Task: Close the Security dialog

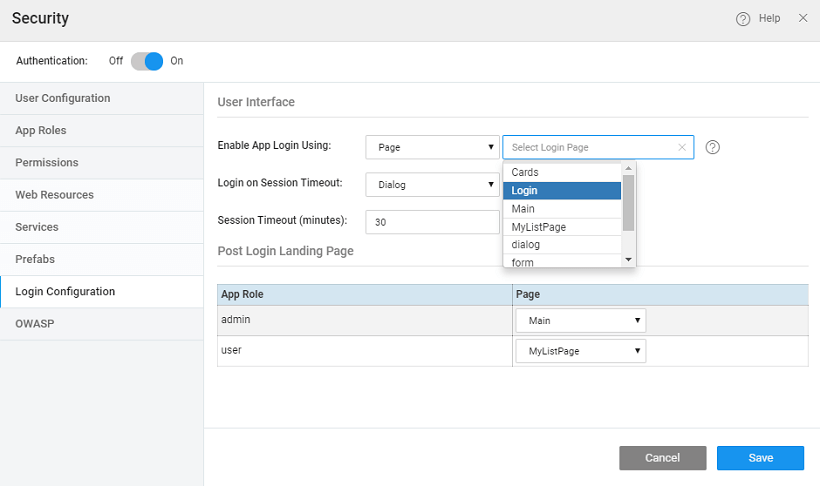Action: (803, 18)
